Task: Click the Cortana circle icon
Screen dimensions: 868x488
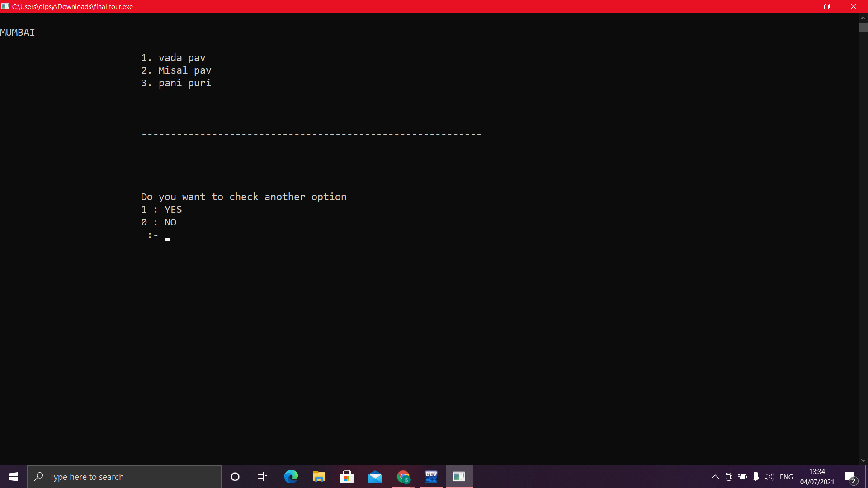Action: [235, 477]
